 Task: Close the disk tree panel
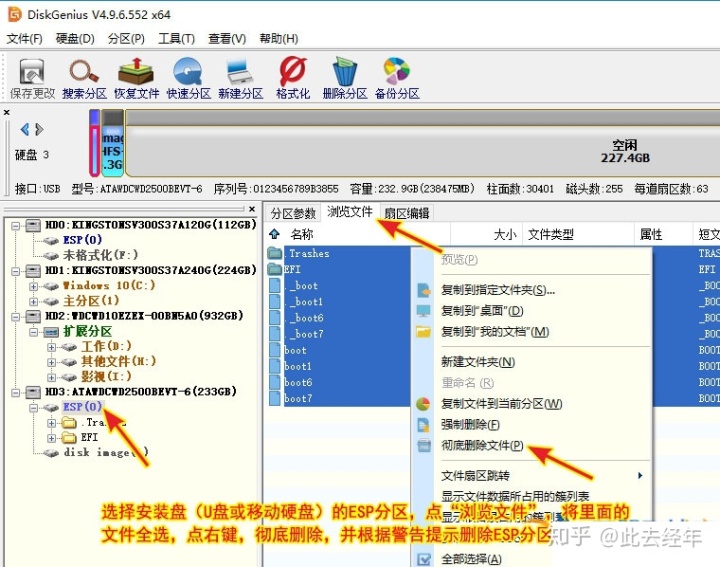point(252,209)
